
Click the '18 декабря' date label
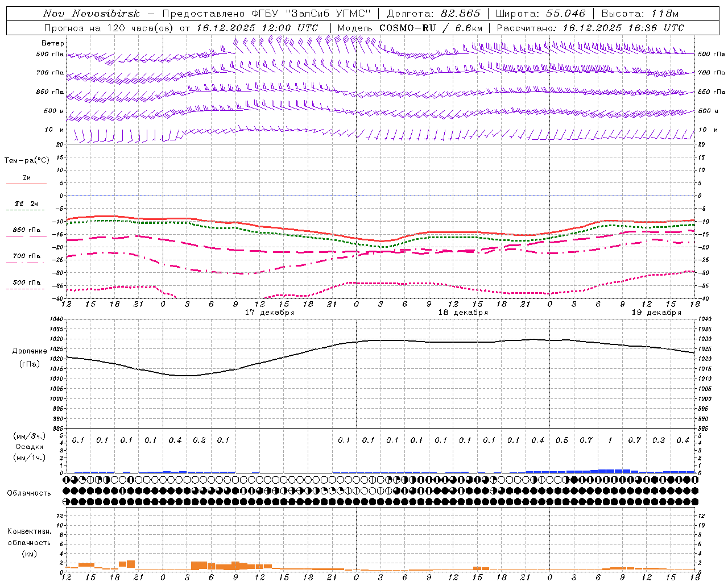(463, 313)
